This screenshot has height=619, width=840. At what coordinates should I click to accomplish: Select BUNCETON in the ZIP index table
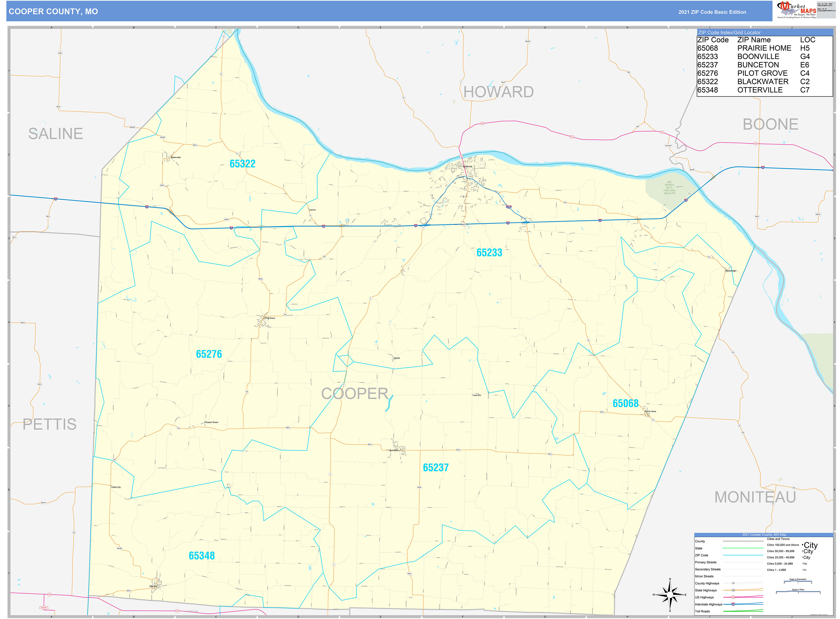[758, 65]
